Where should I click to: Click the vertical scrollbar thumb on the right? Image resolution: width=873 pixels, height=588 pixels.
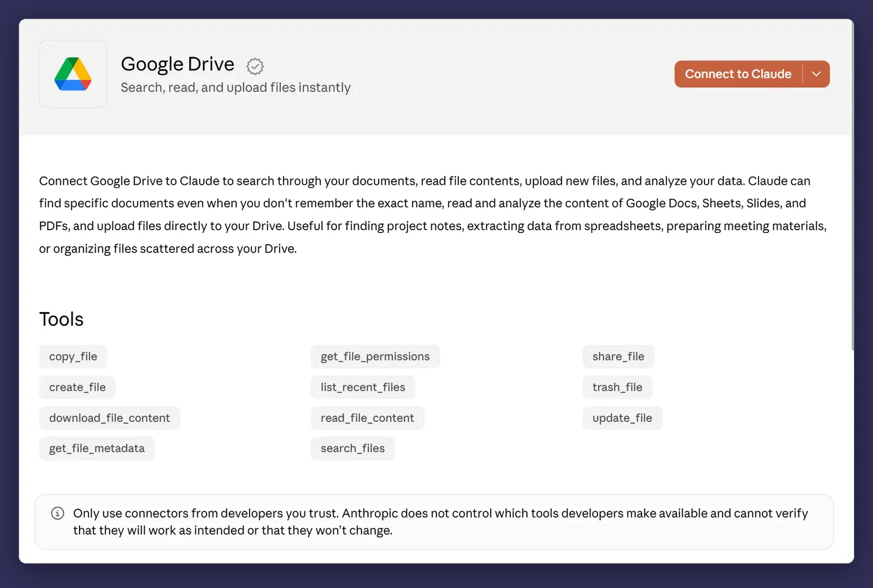pos(852,185)
